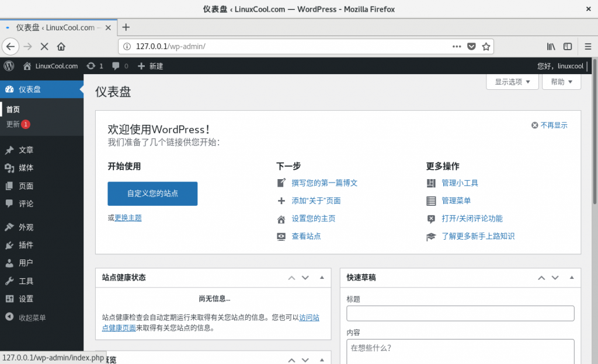
Task: Collapse the 站点健康状态 panel
Action: 321,278
